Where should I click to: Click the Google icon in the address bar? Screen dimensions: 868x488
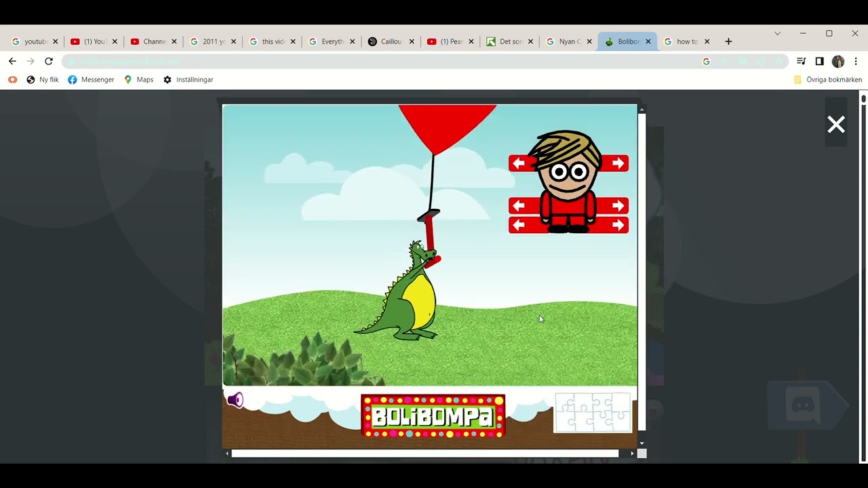(x=707, y=62)
